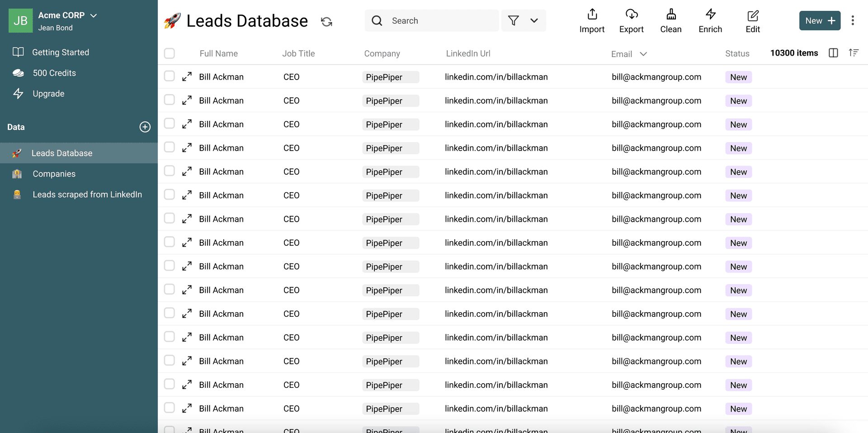Screen dimensions: 868x433
Task: Expand the Acme CORP workspace dropdown
Action: (94, 15)
